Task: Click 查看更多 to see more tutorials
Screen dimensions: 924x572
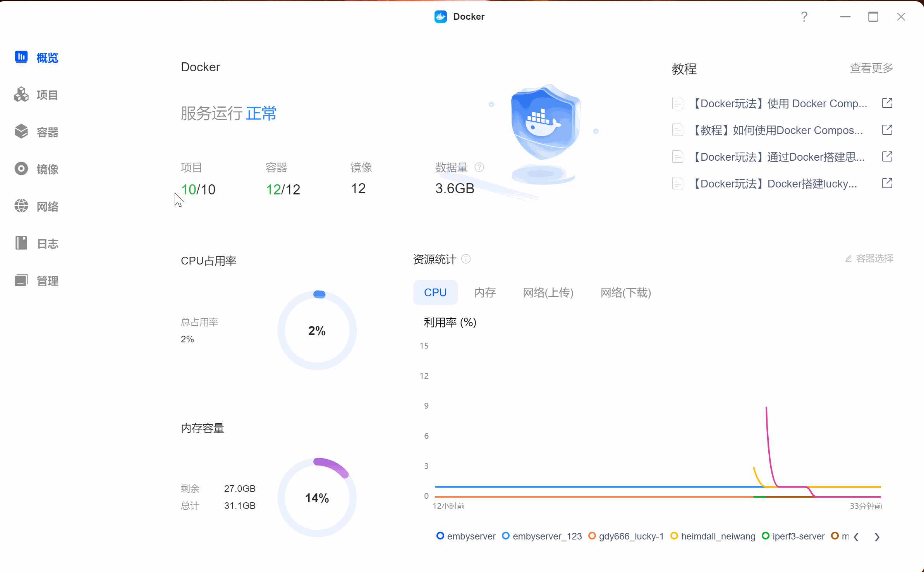Action: coord(871,68)
